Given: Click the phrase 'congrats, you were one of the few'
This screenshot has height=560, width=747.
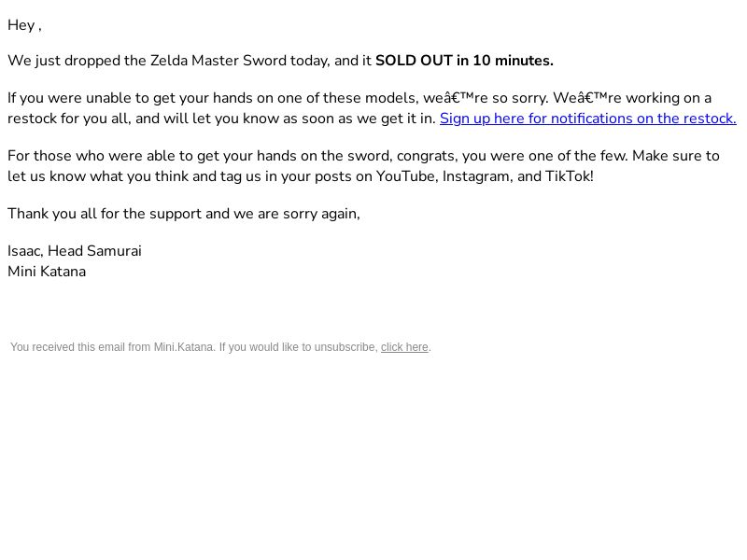Looking at the screenshot, I should (x=512, y=156).
